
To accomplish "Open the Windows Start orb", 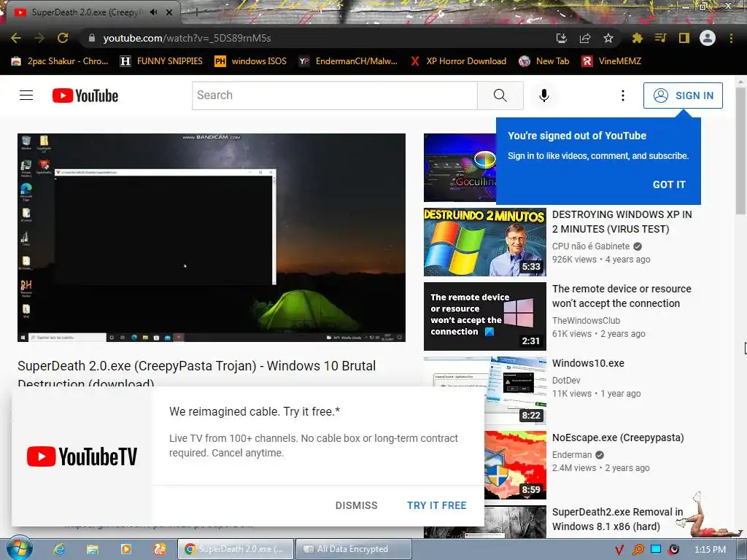I will 19,548.
